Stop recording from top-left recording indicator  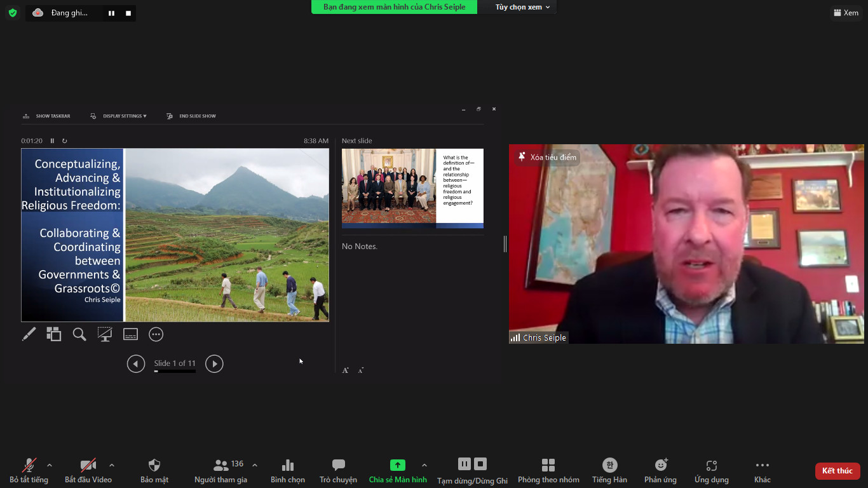point(128,13)
